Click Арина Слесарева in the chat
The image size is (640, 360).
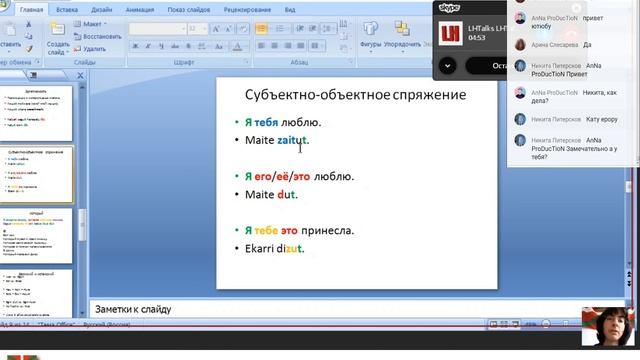(x=554, y=45)
